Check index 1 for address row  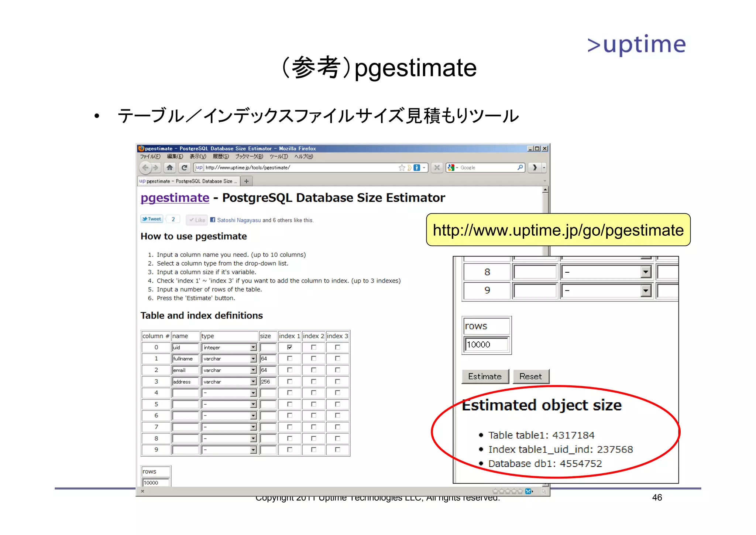[x=290, y=381]
